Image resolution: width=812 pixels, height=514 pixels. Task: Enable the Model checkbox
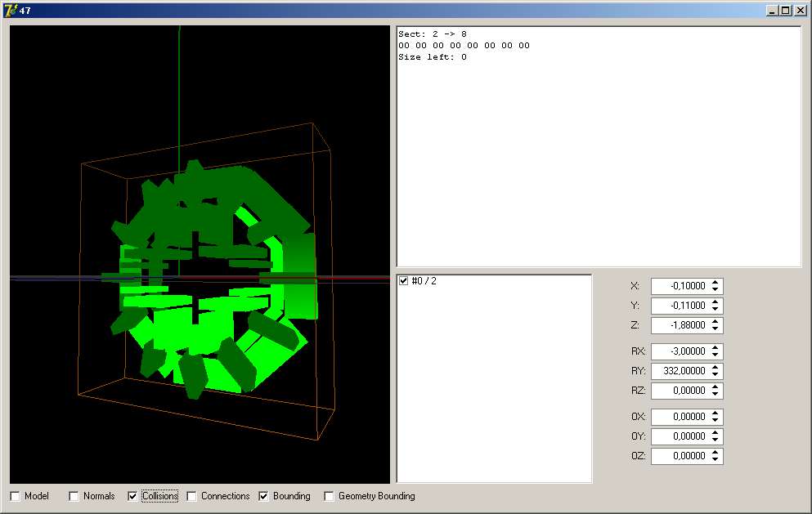click(16, 496)
